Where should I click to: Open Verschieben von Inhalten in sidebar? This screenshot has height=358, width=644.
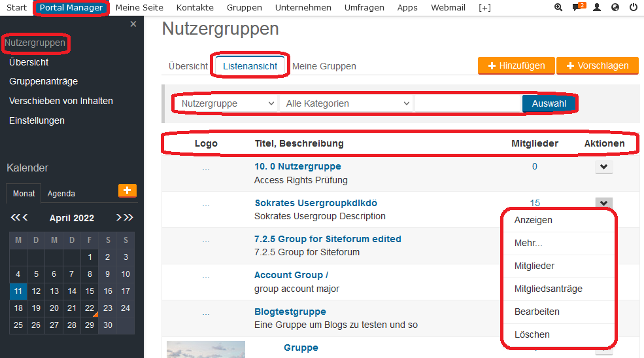(61, 101)
